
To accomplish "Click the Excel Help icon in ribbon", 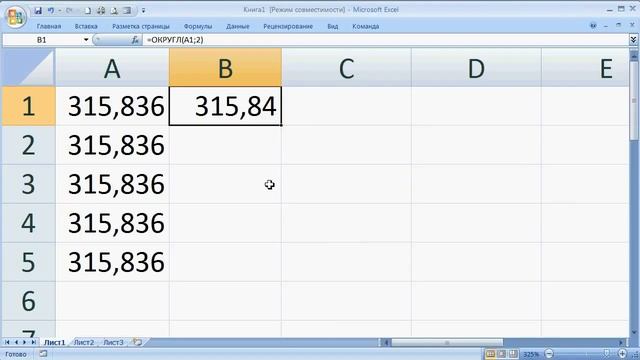I will coord(593,26).
